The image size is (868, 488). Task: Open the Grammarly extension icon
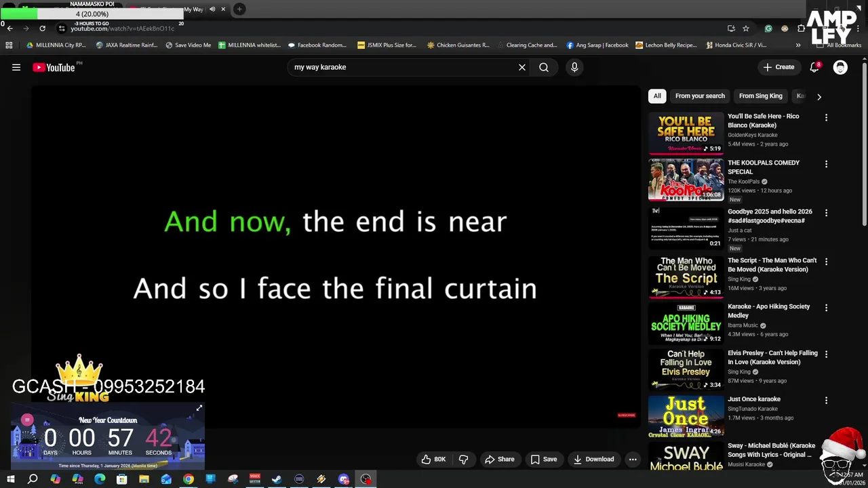tap(768, 28)
